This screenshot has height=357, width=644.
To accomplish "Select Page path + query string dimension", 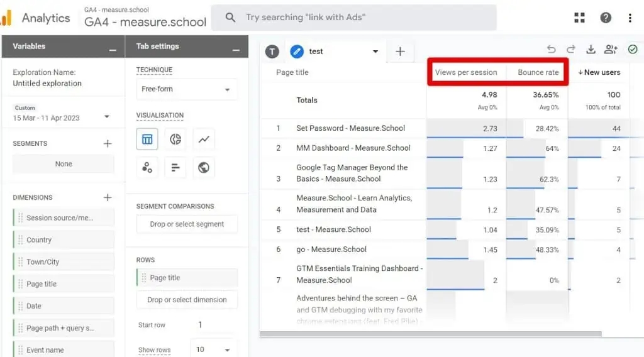I will click(64, 328).
